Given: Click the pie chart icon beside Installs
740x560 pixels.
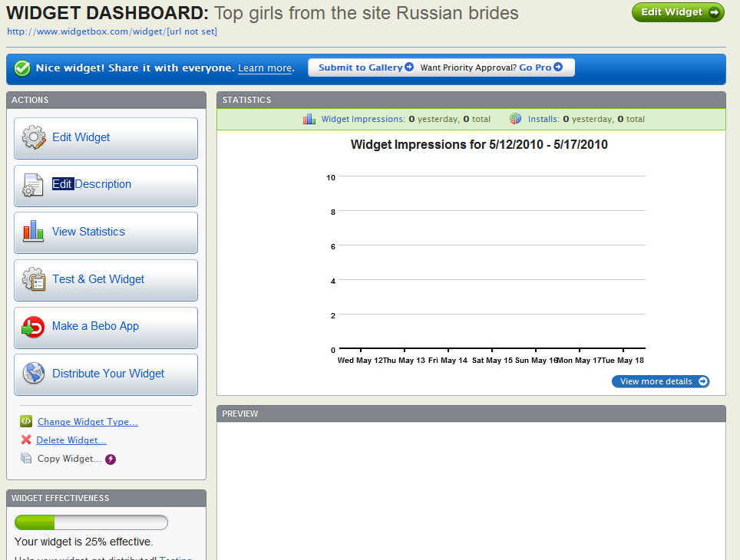Looking at the screenshot, I should point(515,119).
